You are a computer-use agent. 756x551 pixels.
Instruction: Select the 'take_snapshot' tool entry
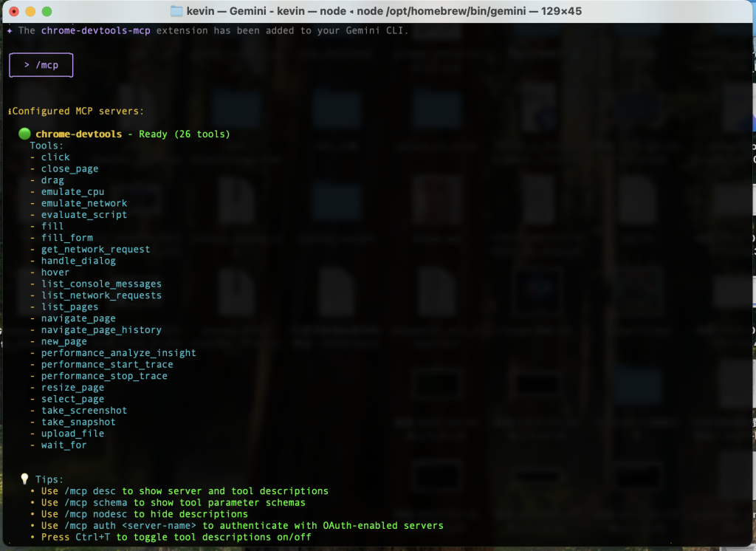[x=78, y=422]
